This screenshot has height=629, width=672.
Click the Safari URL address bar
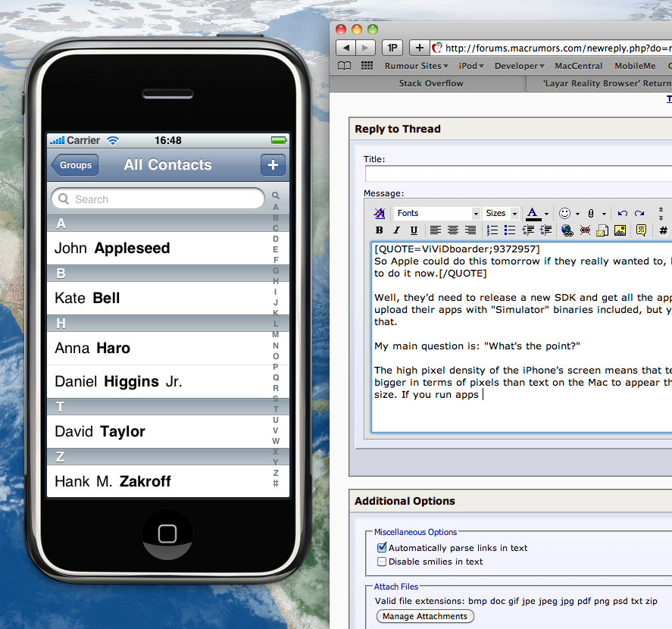tap(552, 48)
